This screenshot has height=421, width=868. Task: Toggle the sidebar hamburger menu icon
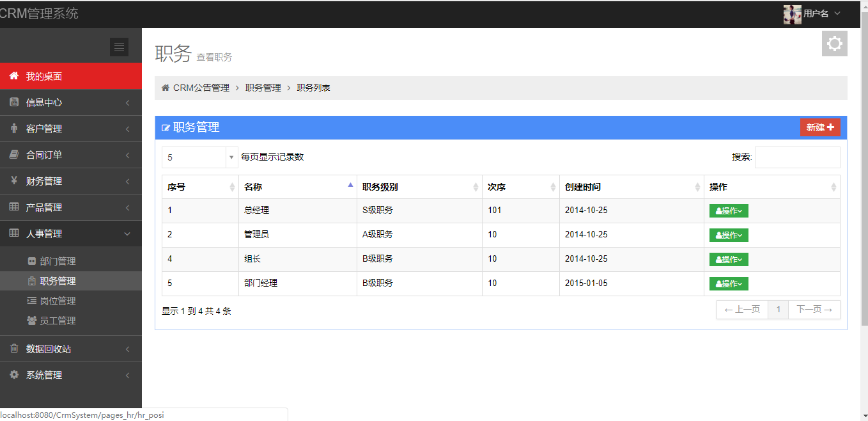pyautogui.click(x=119, y=47)
